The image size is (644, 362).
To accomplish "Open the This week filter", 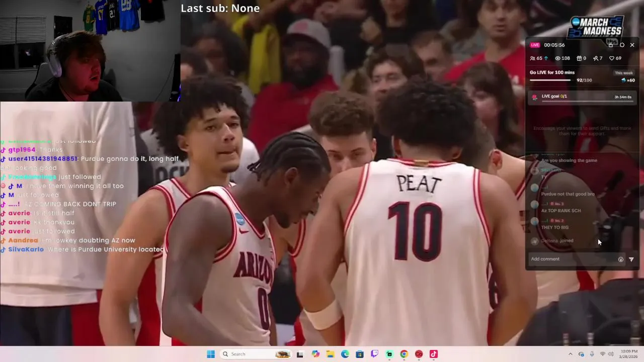I will tap(624, 73).
